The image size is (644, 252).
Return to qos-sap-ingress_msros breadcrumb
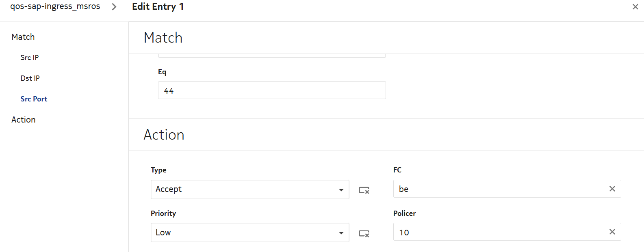(55, 6)
